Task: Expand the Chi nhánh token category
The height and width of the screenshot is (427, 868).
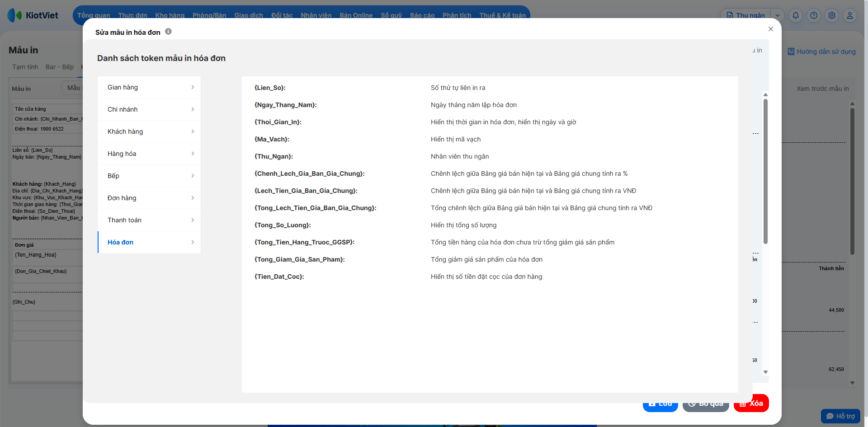Action: tap(149, 109)
